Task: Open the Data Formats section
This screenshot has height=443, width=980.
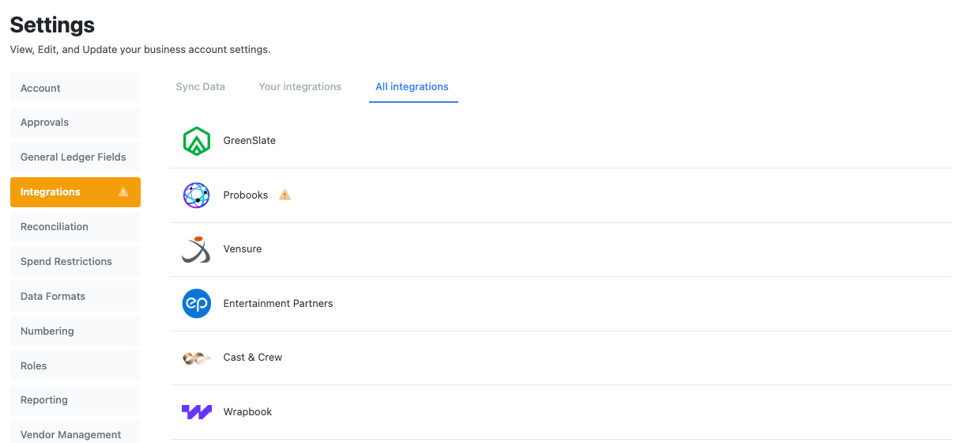Action: (x=75, y=297)
